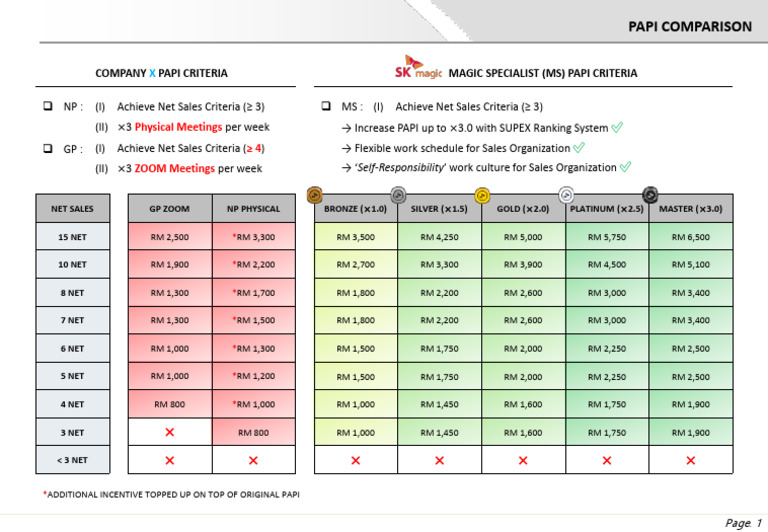Image resolution: width=768 pixels, height=532 pixels.
Task: Click the bronze medal icon above BRONZE column
Action: (x=314, y=195)
